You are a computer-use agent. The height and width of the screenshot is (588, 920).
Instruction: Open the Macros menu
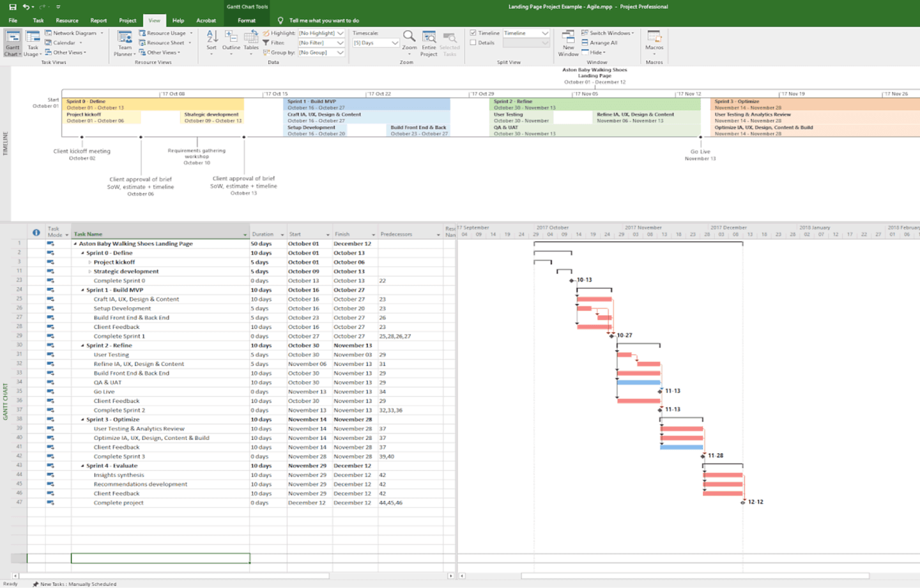coord(654,41)
